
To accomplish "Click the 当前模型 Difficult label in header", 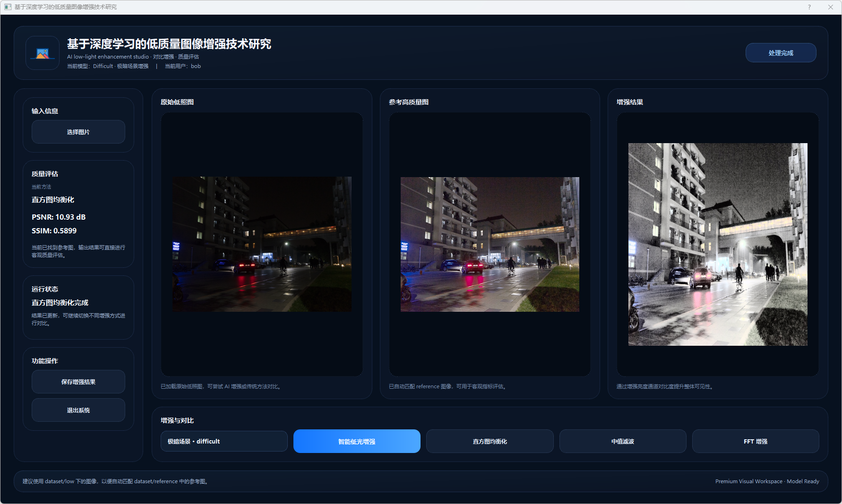I will click(108, 66).
